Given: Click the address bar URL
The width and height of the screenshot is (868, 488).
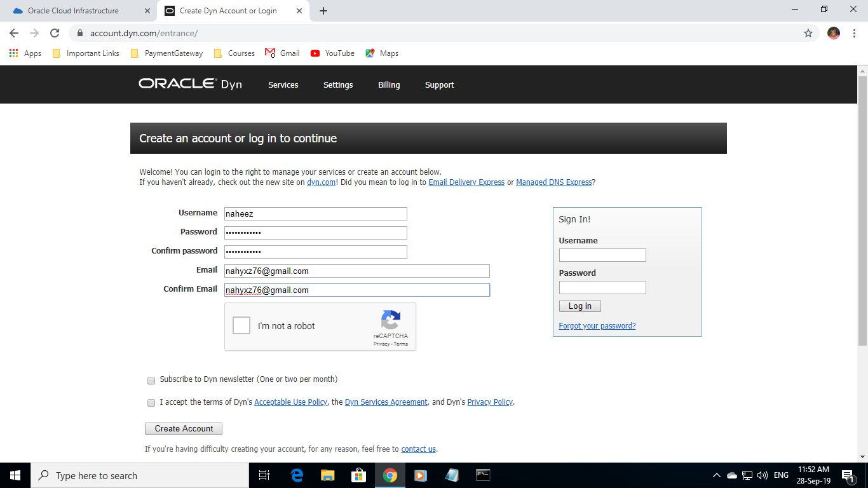Looking at the screenshot, I should click(144, 33).
